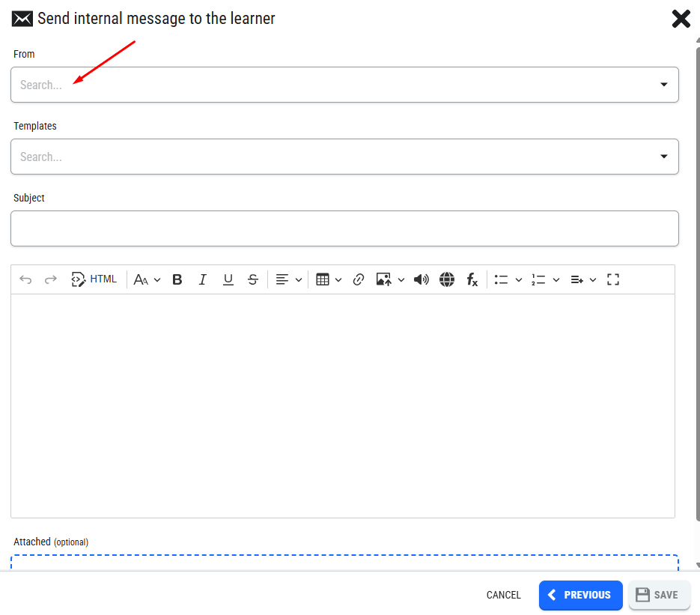Toggle fullscreen editor mode
This screenshot has height=615, width=700.
point(613,279)
